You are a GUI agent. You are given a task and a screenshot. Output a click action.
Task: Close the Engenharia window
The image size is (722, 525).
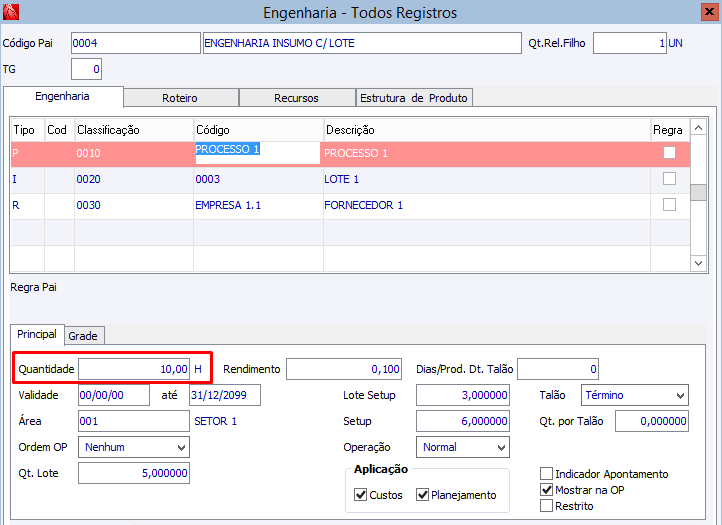tap(706, 12)
